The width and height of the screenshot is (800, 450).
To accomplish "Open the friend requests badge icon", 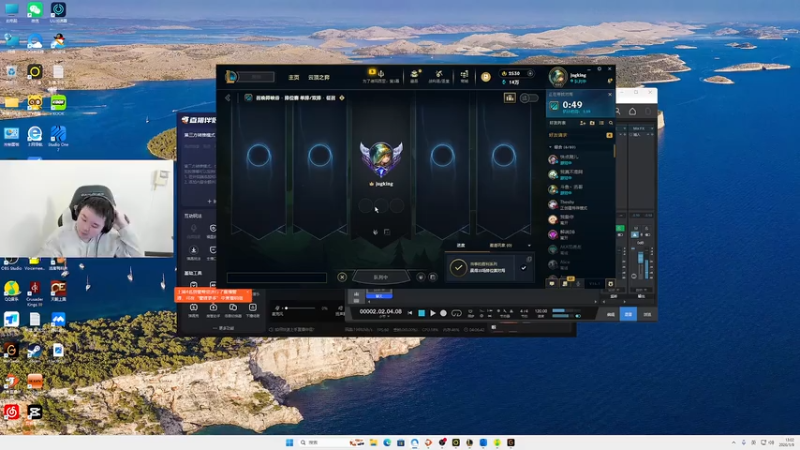I will tap(609, 135).
